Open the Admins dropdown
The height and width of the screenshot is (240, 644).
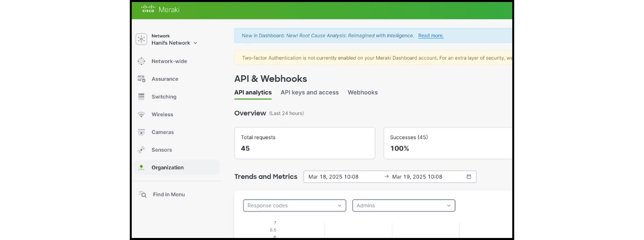pyautogui.click(x=404, y=205)
